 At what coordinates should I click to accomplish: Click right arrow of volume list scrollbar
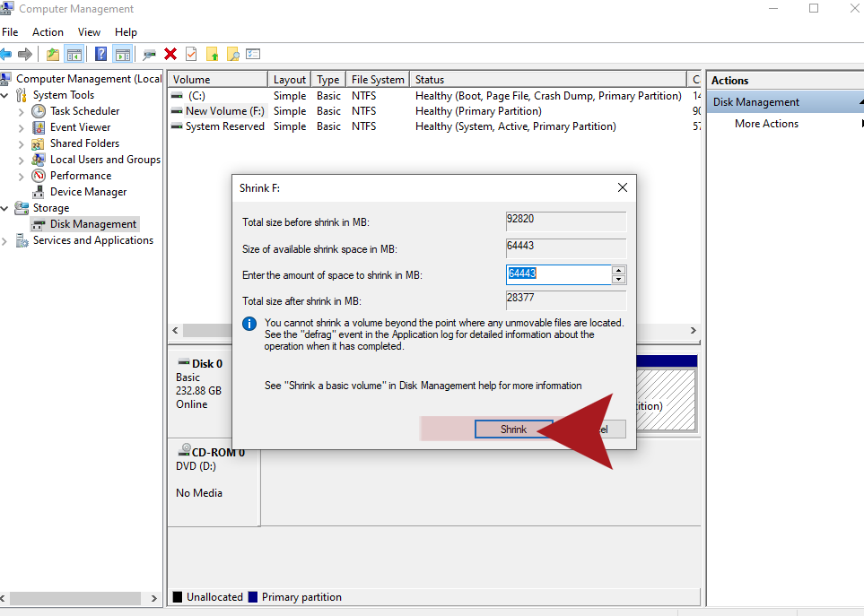[694, 330]
